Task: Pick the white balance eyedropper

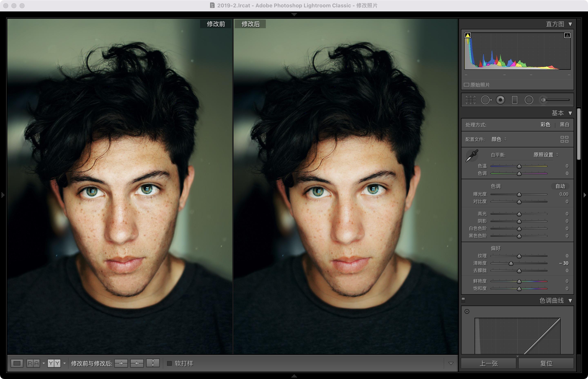Action: click(x=472, y=156)
